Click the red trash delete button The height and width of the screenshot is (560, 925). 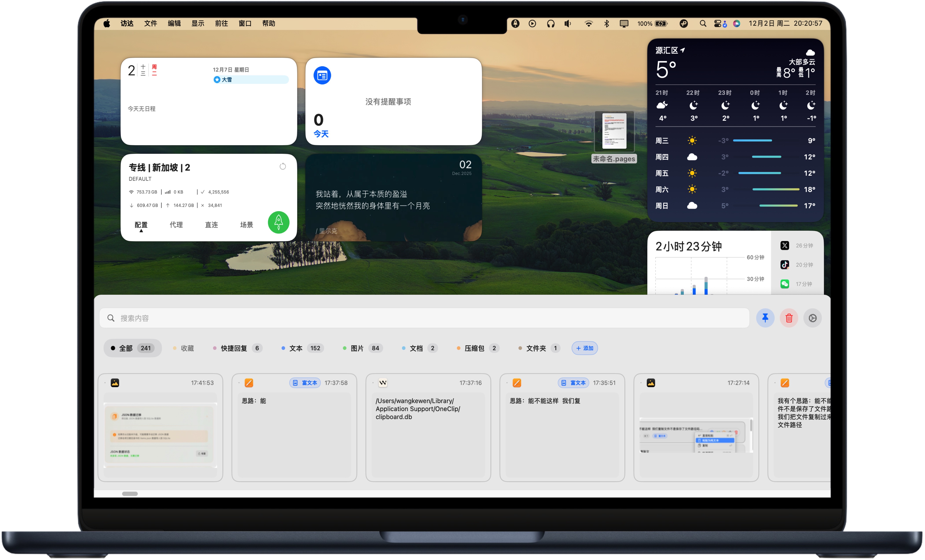[x=789, y=318]
